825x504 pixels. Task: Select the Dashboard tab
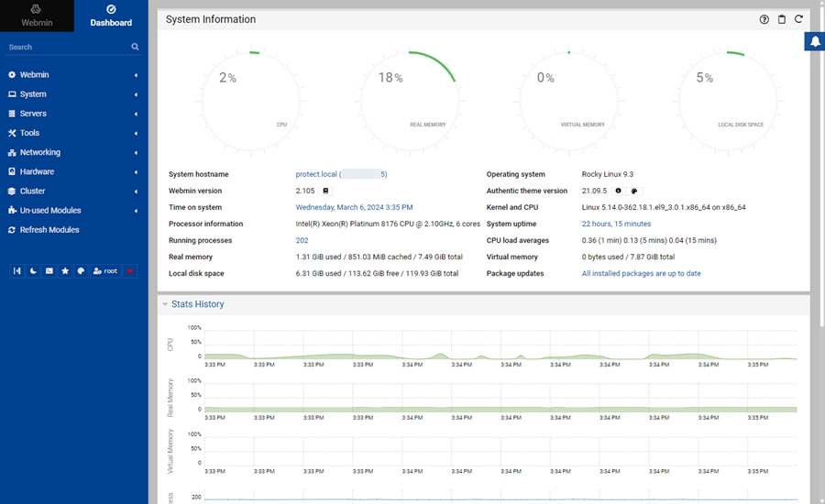(111, 16)
